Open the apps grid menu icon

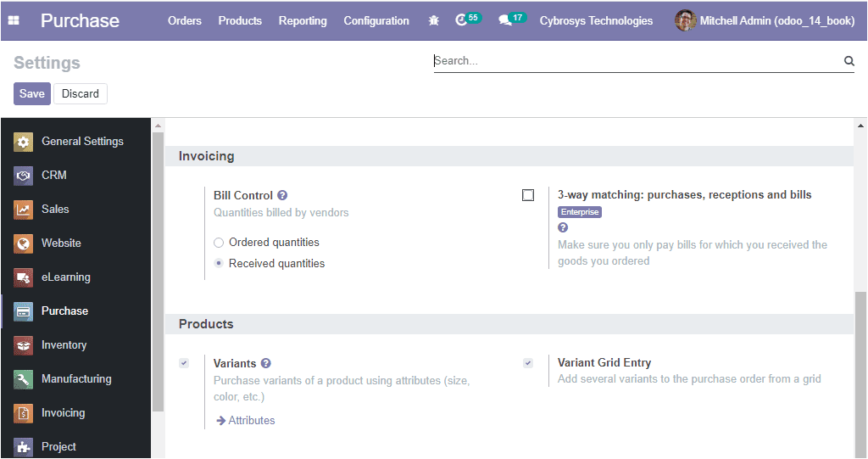click(x=14, y=20)
